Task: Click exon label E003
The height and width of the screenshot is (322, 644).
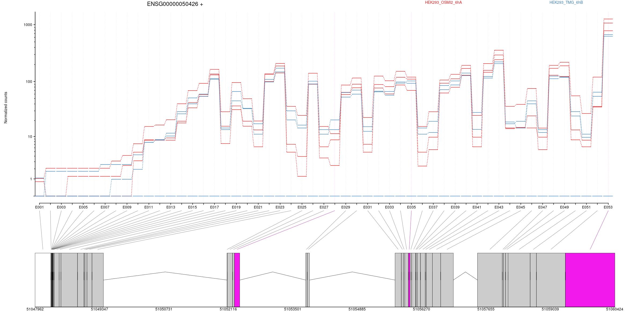Action: (x=61, y=207)
